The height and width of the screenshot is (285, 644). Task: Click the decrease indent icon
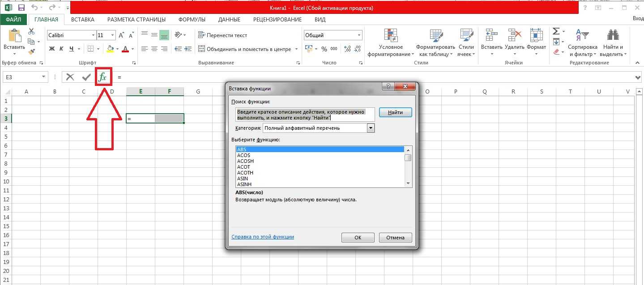(178, 49)
